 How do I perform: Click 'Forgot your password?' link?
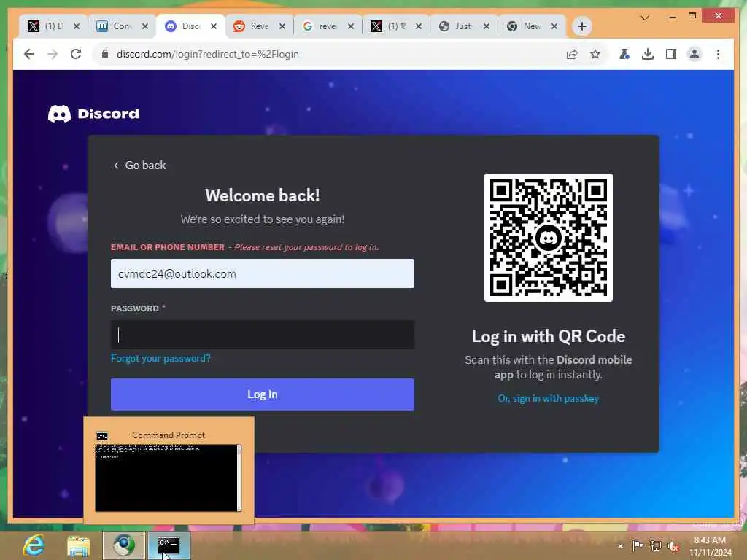[x=160, y=358]
